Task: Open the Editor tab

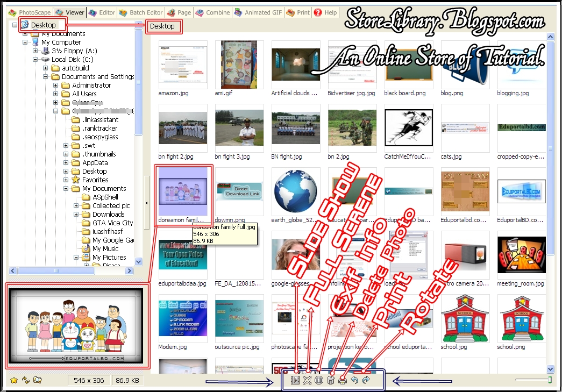Action: [102, 12]
